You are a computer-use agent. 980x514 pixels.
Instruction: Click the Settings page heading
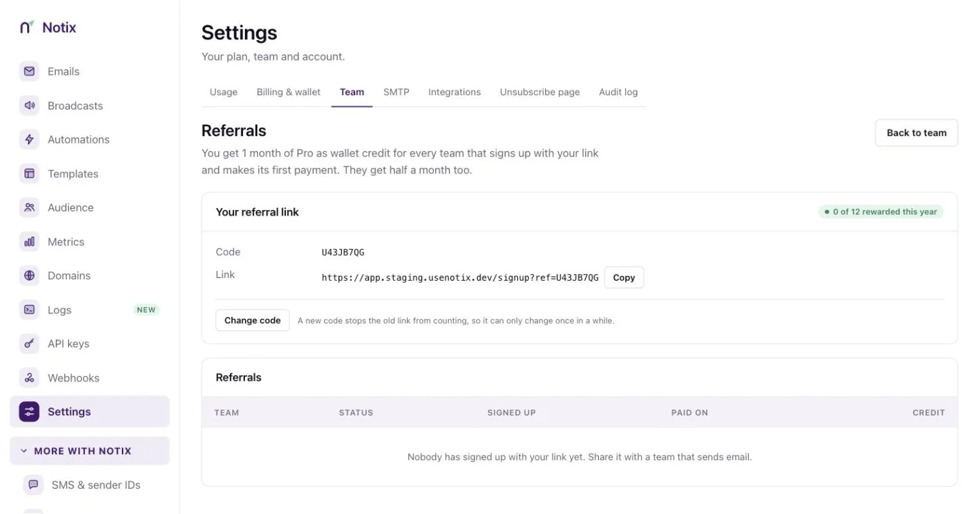point(240,33)
